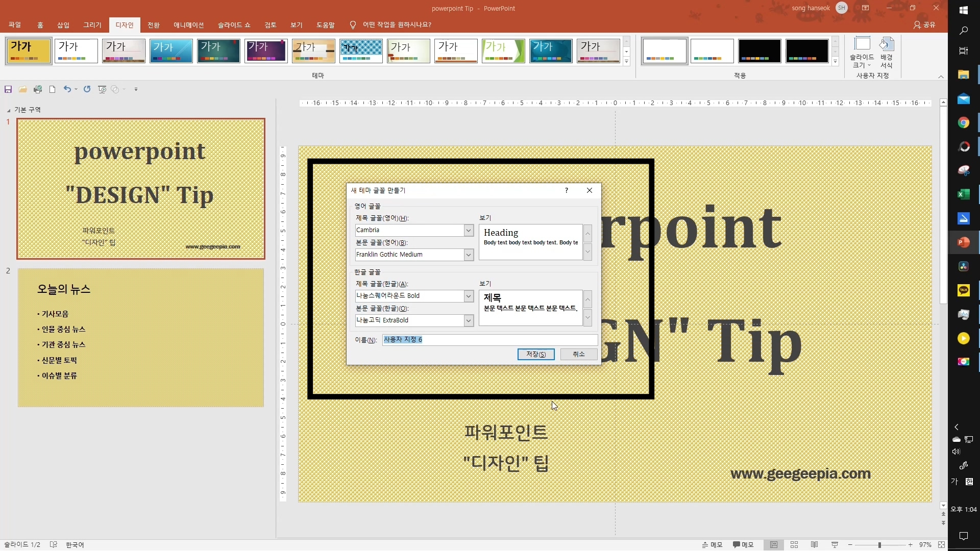Viewport: 980px width, 551px height.
Task: Collapse the 기본 구역 section
Action: 9,110
